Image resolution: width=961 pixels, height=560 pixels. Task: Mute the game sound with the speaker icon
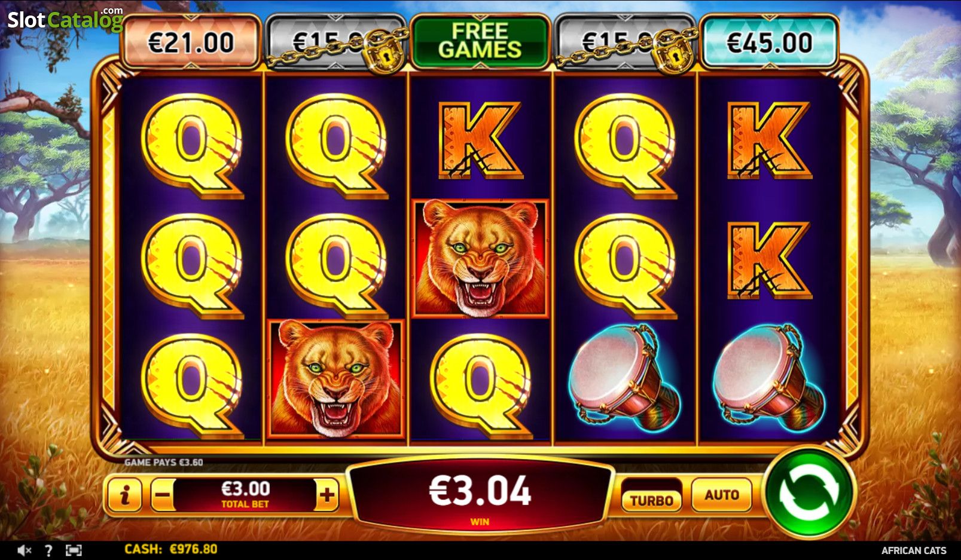[x=24, y=550]
